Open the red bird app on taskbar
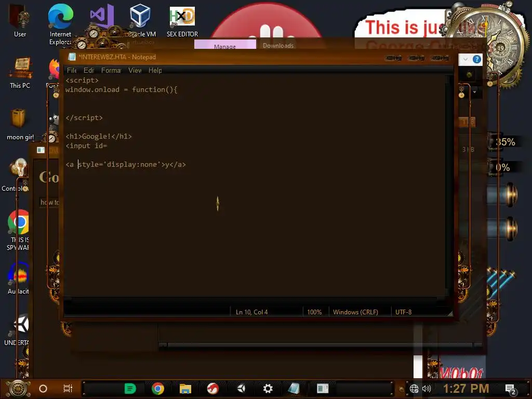Viewport: 532px width, 399px height. click(x=212, y=389)
